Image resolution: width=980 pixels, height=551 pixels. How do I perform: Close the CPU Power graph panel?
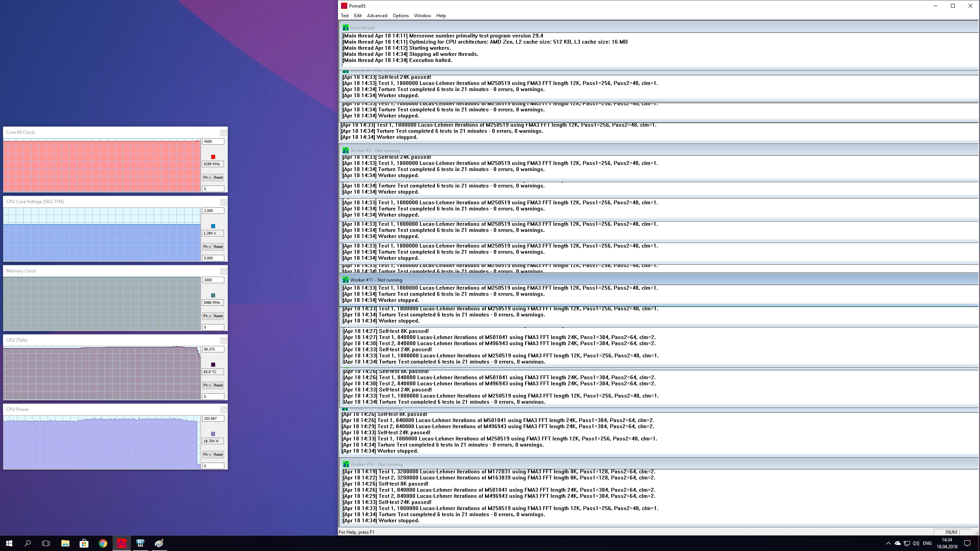click(x=224, y=409)
